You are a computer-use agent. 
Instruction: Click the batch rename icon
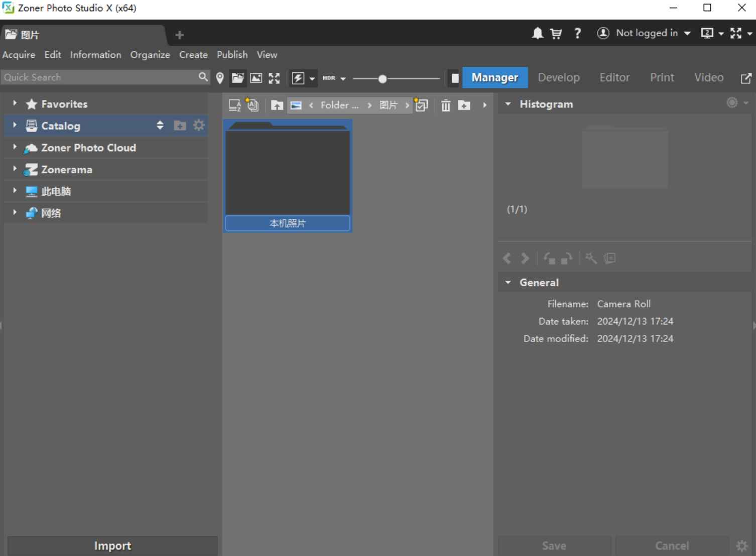(x=253, y=105)
